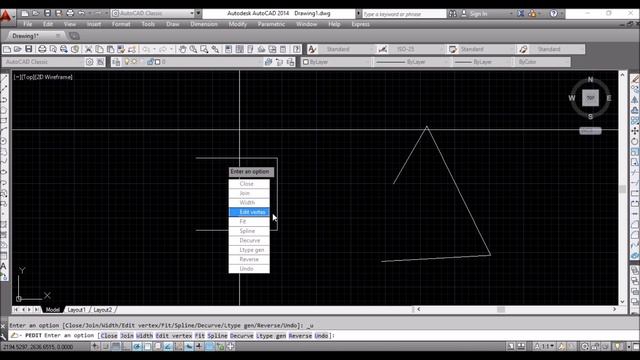Click the Plot printer icon in Standard toolbar

(x=42, y=49)
